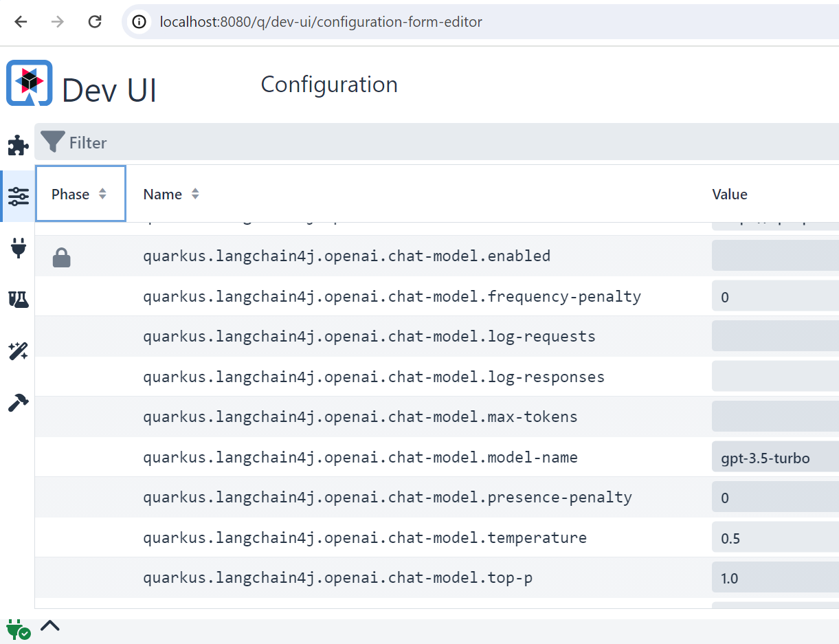The image size is (839, 644).
Task: Sort table by Name column arrows
Action: (x=195, y=195)
